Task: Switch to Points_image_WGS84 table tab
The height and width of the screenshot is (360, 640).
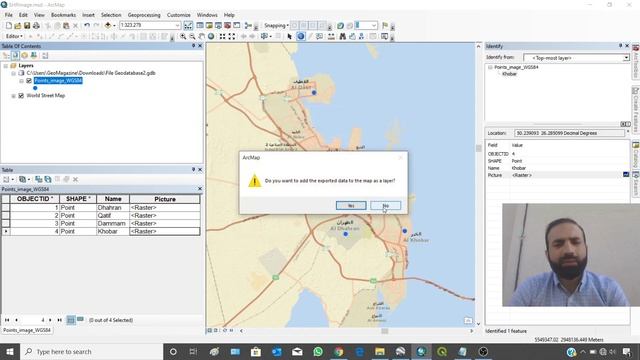Action: point(27,330)
